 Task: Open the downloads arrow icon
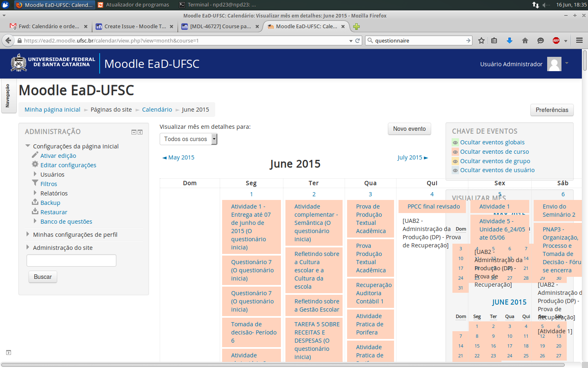tap(510, 40)
